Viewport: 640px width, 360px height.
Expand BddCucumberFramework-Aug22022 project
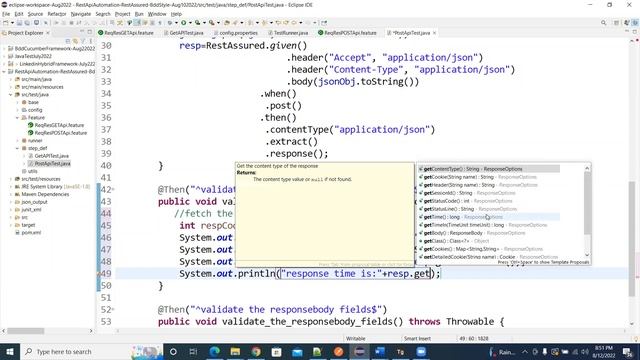[x=4, y=49]
